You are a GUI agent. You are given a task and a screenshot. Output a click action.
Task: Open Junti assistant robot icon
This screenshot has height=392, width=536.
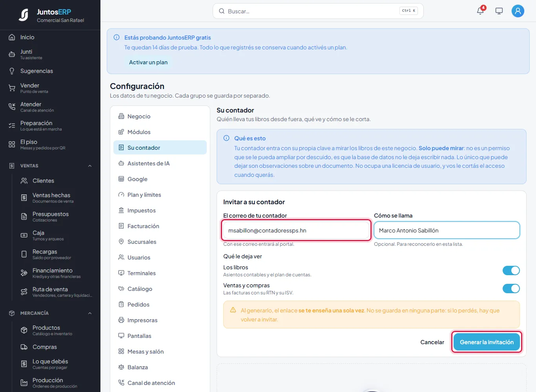coord(12,54)
